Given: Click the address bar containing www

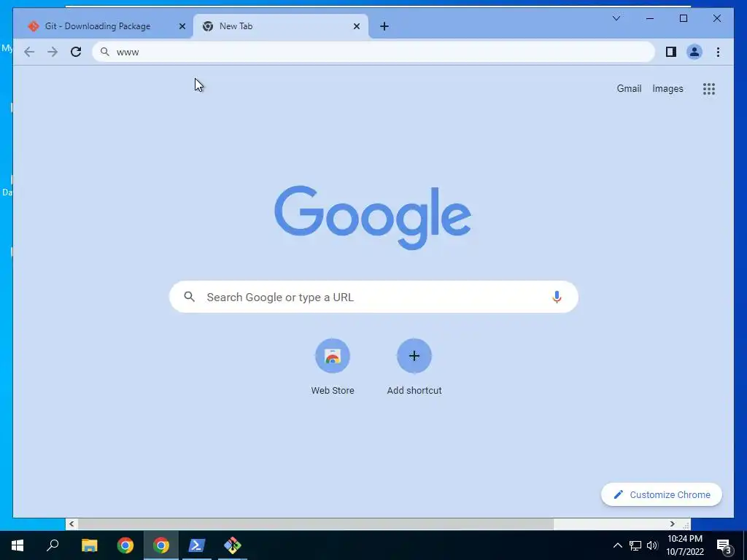Looking at the screenshot, I should 373,52.
